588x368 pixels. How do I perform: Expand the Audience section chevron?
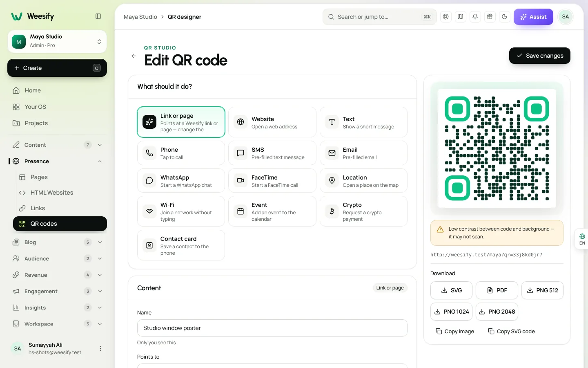pyautogui.click(x=100, y=258)
